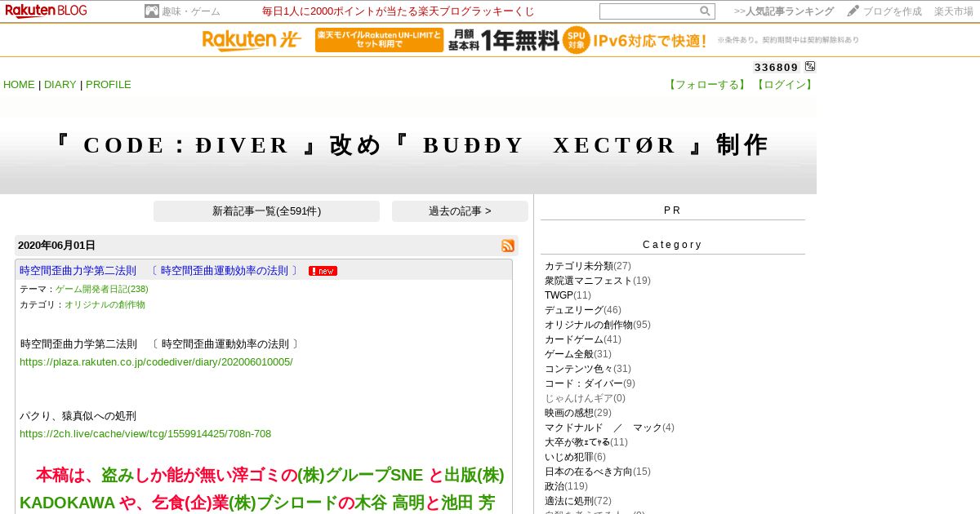The height and width of the screenshot is (514, 980).
Task: Go to the HOME menu item
Action: pos(19,85)
